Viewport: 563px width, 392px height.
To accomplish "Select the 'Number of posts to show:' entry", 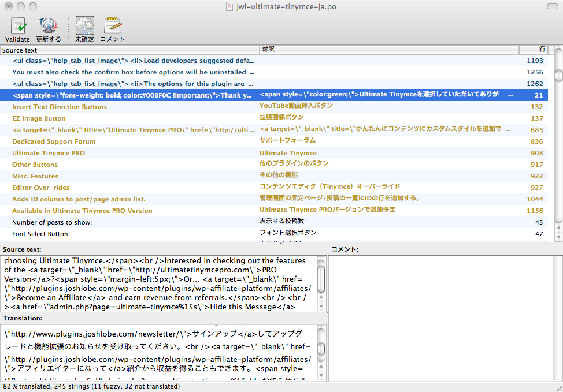I will pos(52,222).
